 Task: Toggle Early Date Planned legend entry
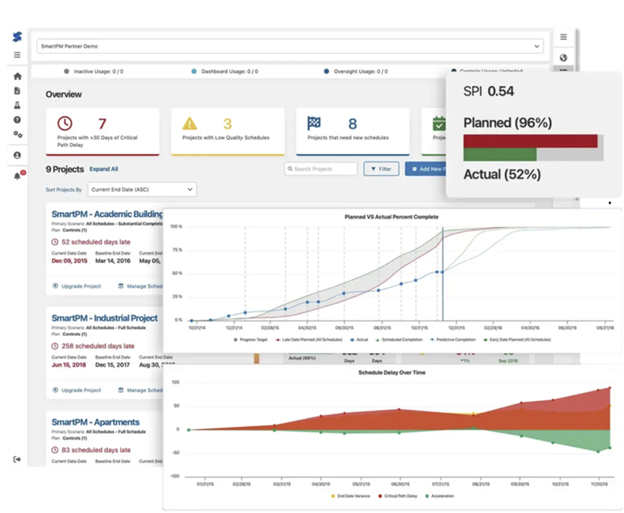coord(517,340)
